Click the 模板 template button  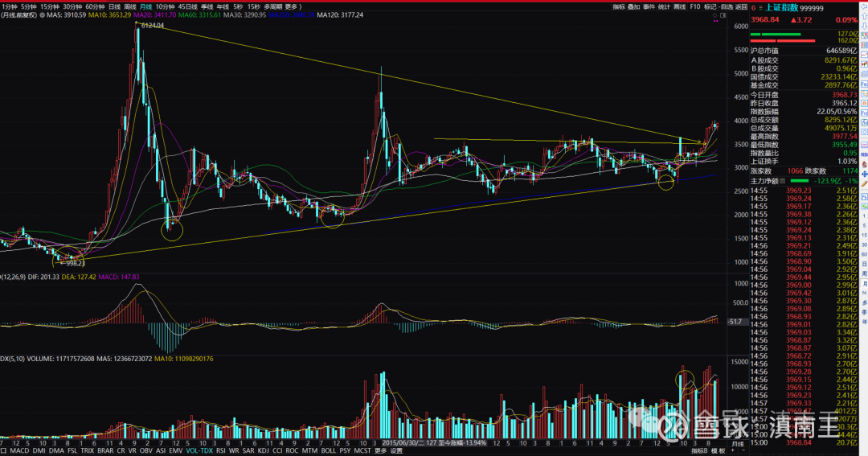click(718, 451)
